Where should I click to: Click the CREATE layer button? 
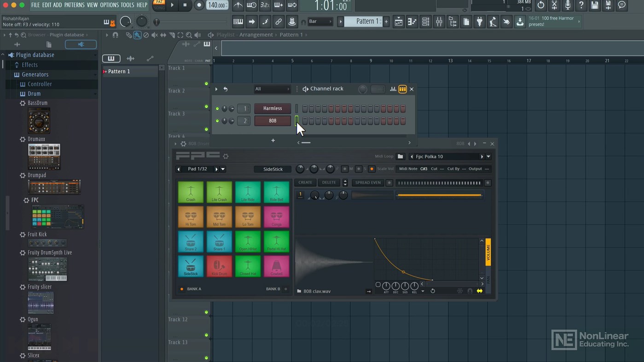[305, 183]
